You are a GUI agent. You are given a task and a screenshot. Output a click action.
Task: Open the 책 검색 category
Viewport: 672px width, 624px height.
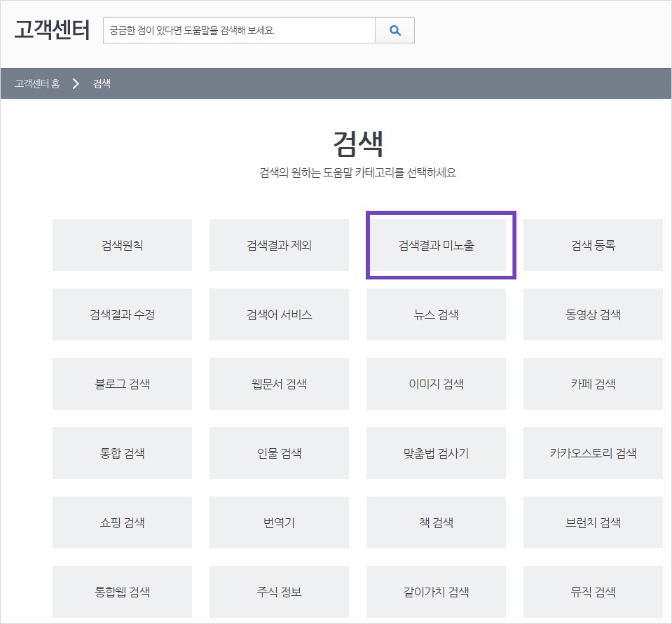coord(437,522)
